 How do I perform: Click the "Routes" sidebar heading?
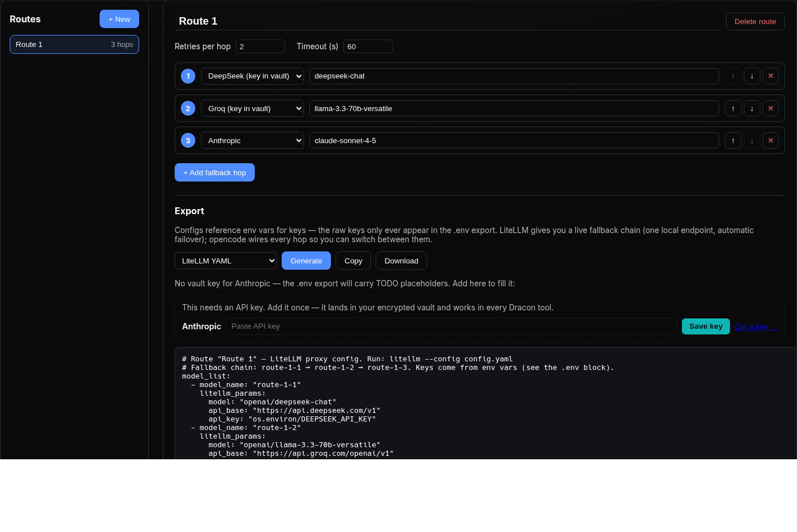[25, 19]
